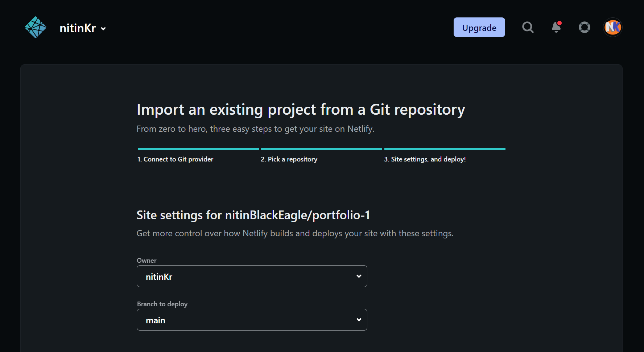Open the support lifebuoy icon
644x352 pixels.
point(584,27)
